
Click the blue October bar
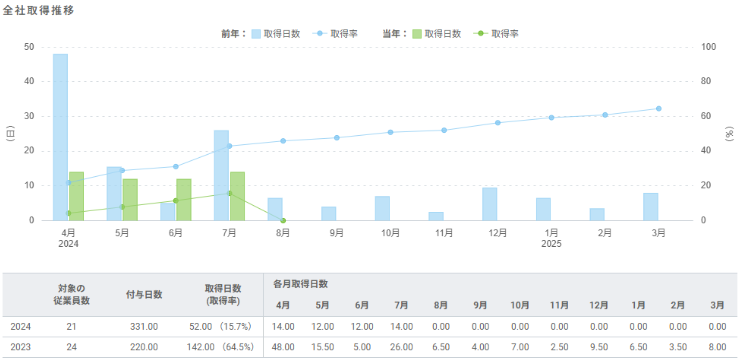click(x=382, y=208)
